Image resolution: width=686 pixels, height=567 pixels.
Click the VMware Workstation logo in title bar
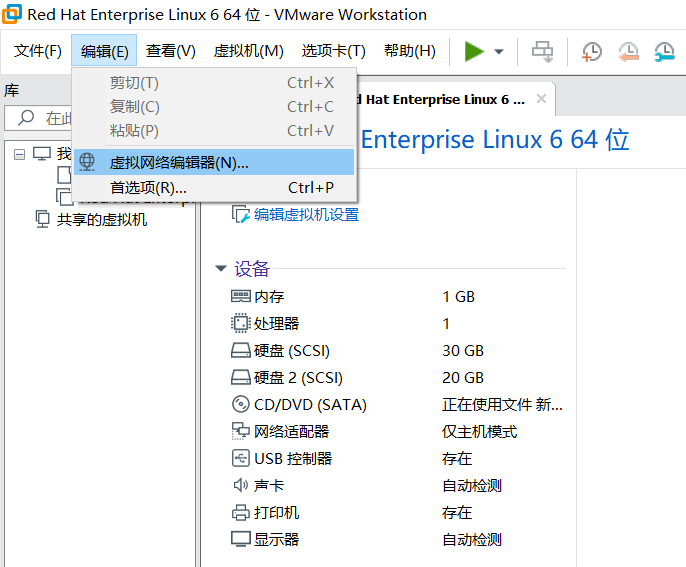[12, 14]
